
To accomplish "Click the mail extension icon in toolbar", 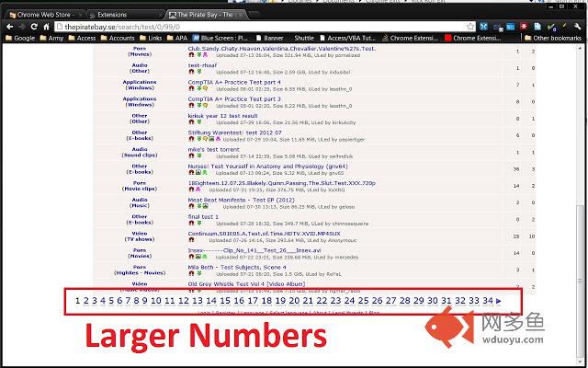I will pyautogui.click(x=497, y=27).
